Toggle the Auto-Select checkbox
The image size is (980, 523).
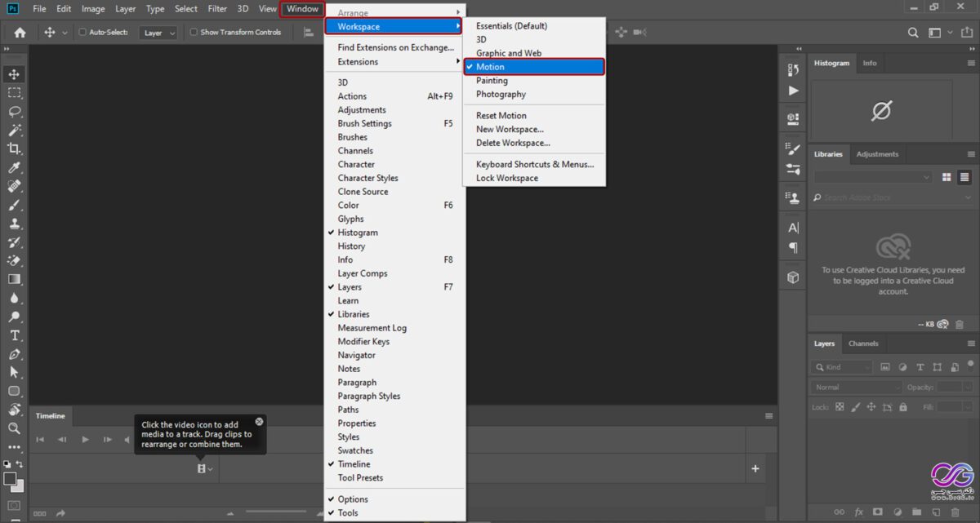(82, 33)
